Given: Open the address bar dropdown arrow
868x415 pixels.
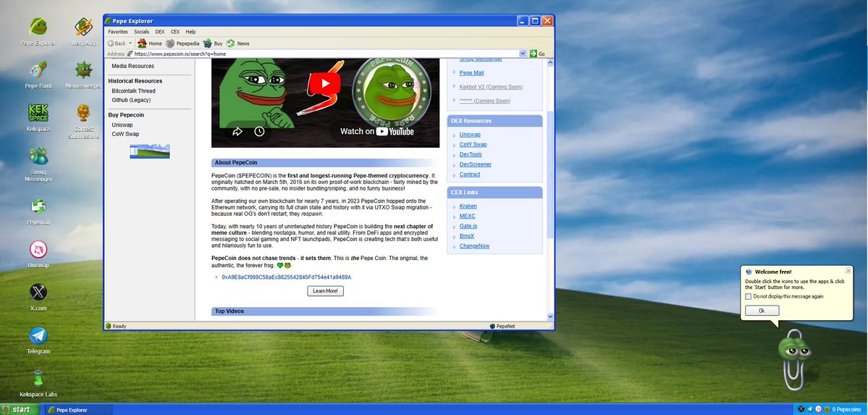Looking at the screenshot, I should (x=523, y=54).
